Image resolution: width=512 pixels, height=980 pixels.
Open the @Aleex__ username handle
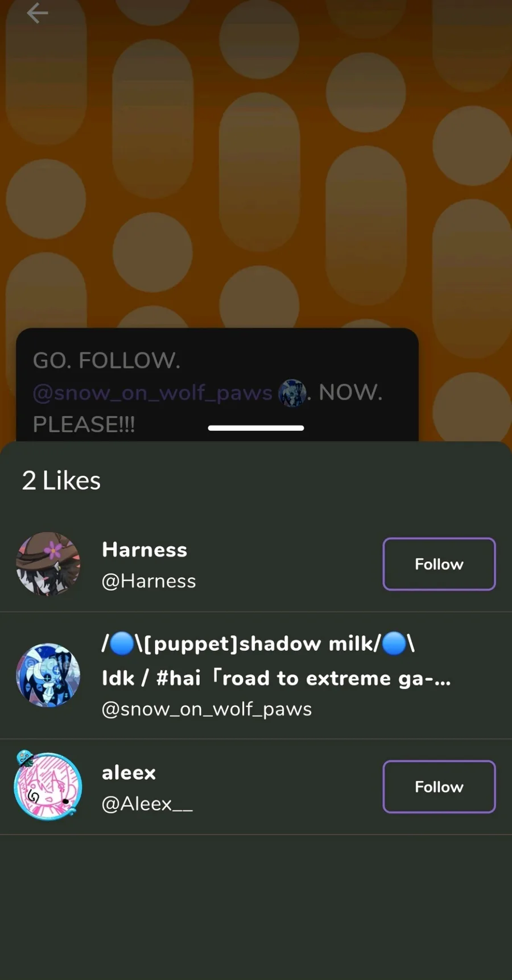(x=147, y=804)
